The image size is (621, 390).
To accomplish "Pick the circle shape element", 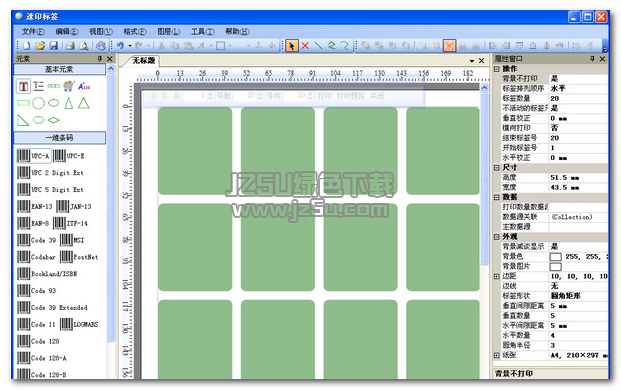I will (38, 103).
